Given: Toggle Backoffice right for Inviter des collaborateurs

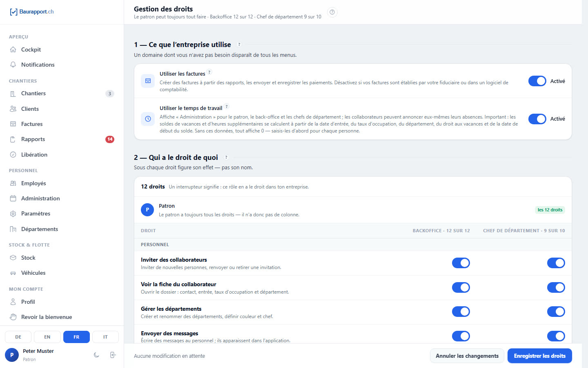Looking at the screenshot, I should coord(461,263).
